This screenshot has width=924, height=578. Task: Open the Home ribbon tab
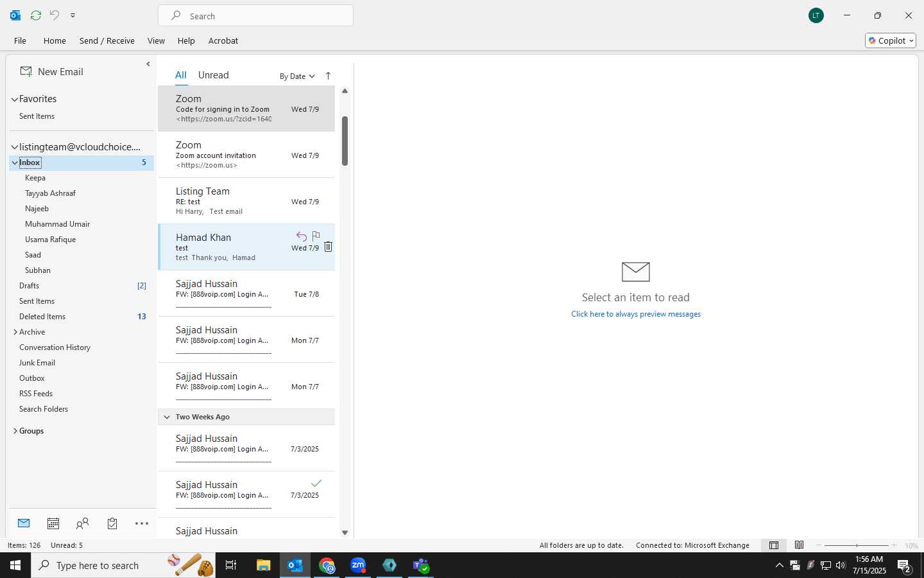[x=55, y=40]
